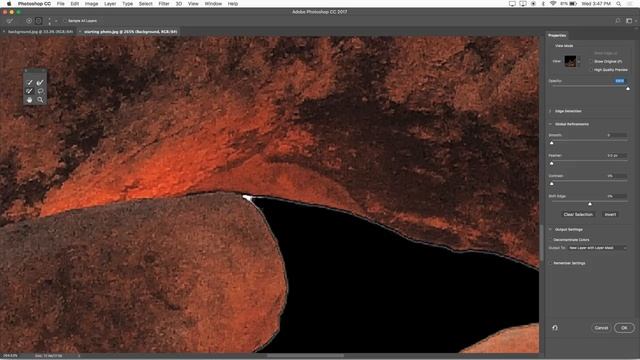Collapse the Global Refinements section
Screen dimensions: 640x360
pyautogui.click(x=550, y=124)
